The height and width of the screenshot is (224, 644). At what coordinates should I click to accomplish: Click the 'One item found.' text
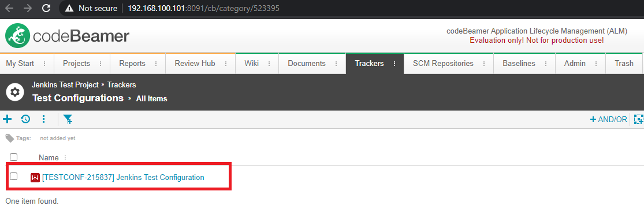[32, 202]
